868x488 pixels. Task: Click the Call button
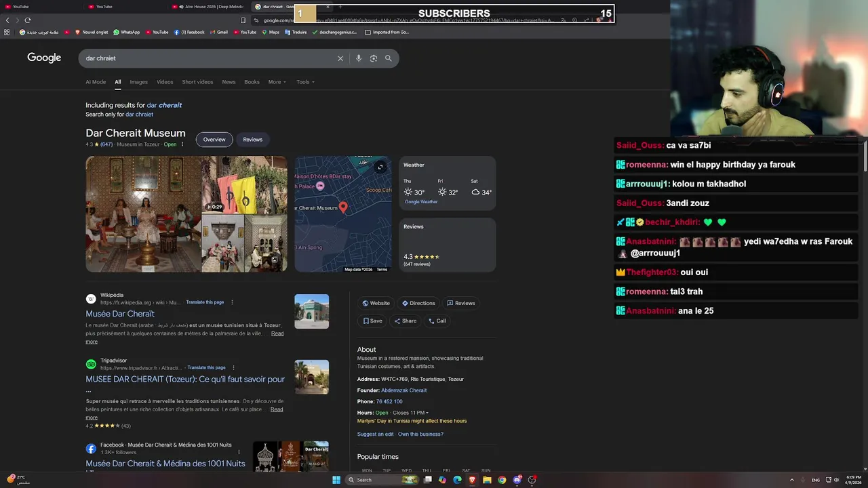click(437, 321)
